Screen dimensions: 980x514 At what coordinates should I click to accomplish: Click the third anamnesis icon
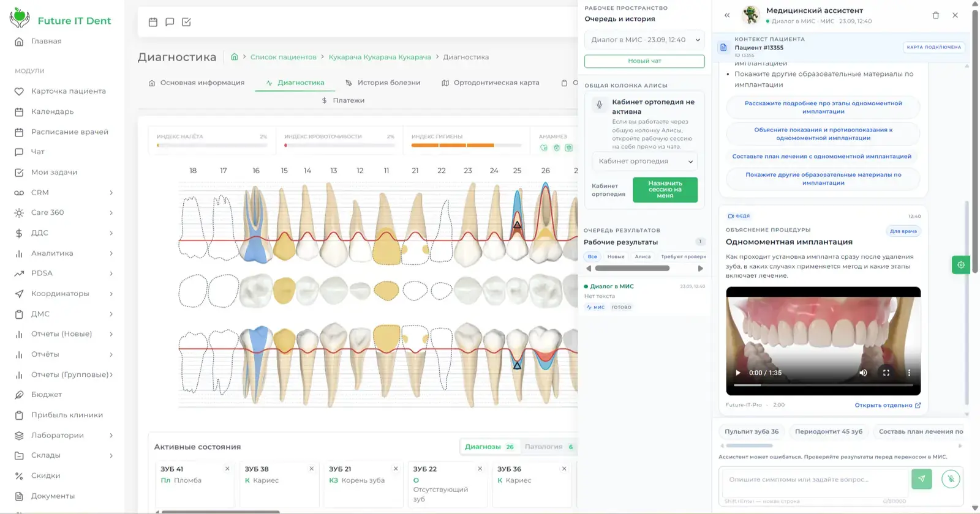click(x=569, y=147)
